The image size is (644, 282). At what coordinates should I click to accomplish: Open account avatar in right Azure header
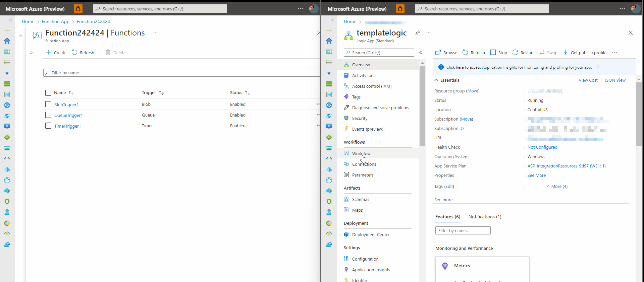coord(636,9)
